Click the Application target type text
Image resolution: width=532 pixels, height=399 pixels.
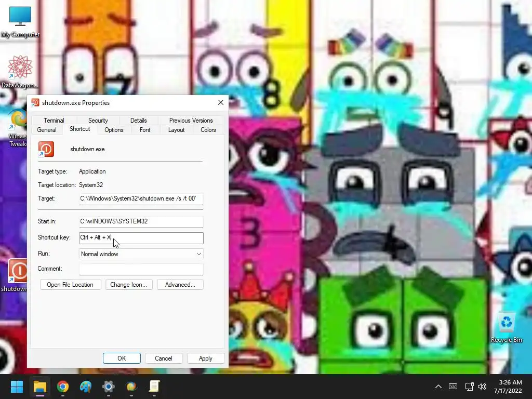point(92,171)
